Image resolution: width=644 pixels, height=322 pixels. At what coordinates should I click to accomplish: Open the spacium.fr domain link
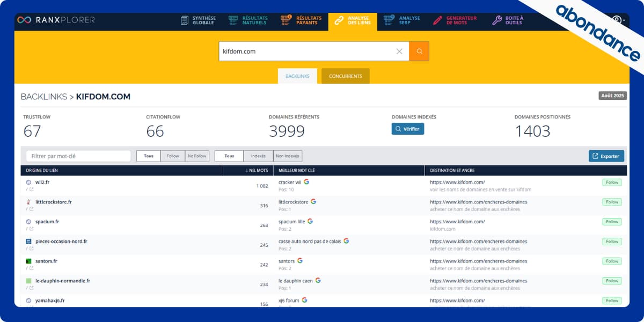pyautogui.click(x=47, y=222)
